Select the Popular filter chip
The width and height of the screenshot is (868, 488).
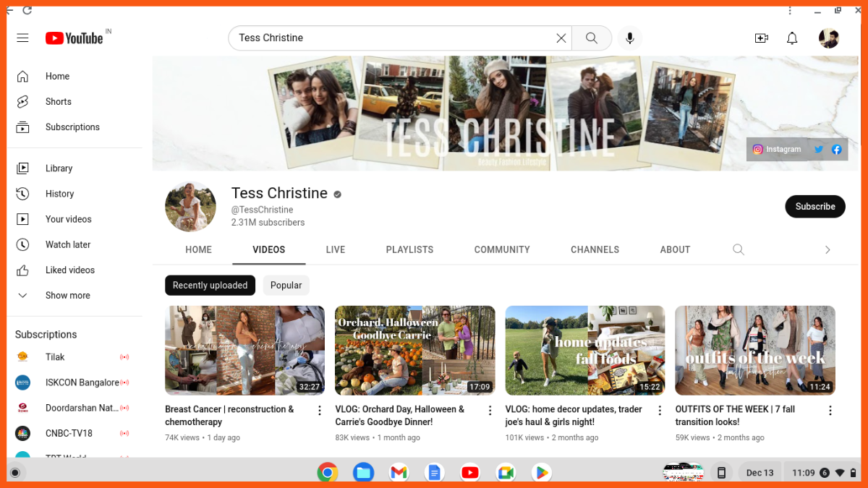coord(286,286)
